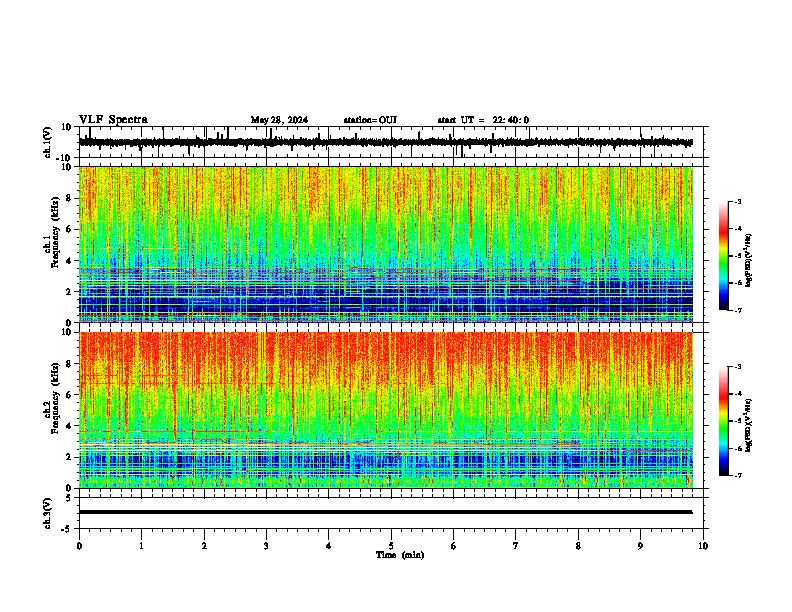Click the ch.3(V) axis label
Screen dimensions: 792x612
tap(48, 513)
